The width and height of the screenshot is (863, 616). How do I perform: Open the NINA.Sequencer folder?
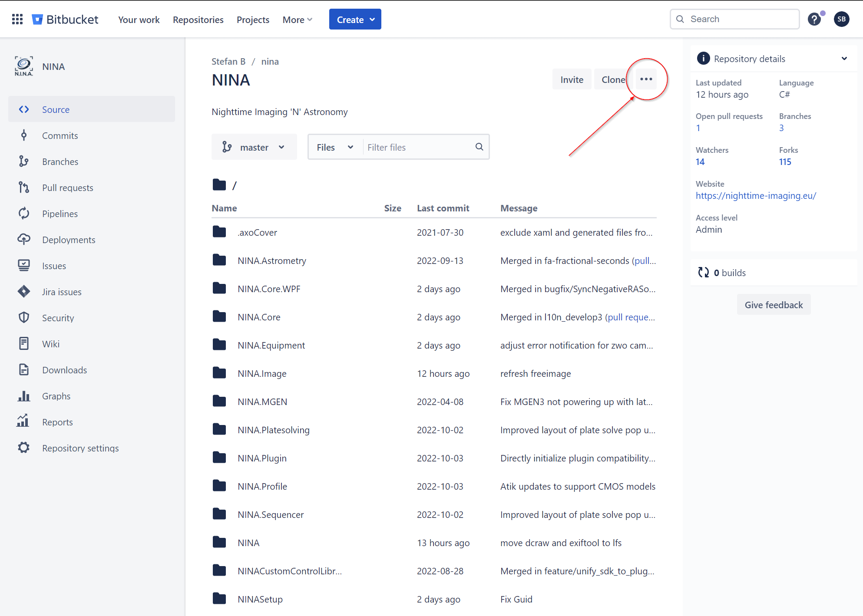click(271, 514)
